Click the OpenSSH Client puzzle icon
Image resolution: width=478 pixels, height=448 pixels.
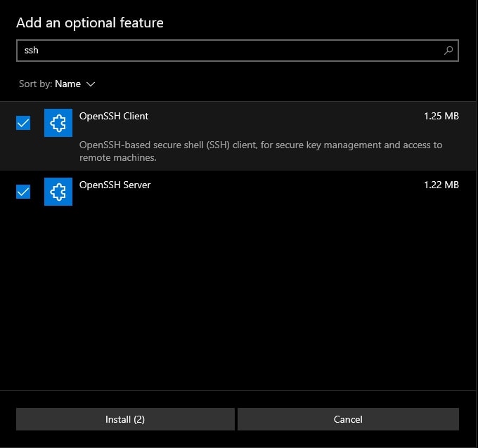pos(58,123)
